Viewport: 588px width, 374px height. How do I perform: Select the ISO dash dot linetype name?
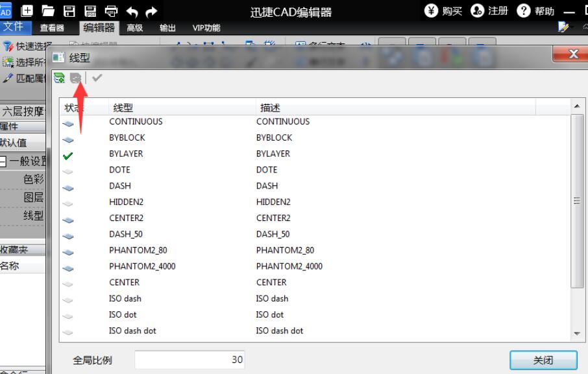click(x=132, y=331)
